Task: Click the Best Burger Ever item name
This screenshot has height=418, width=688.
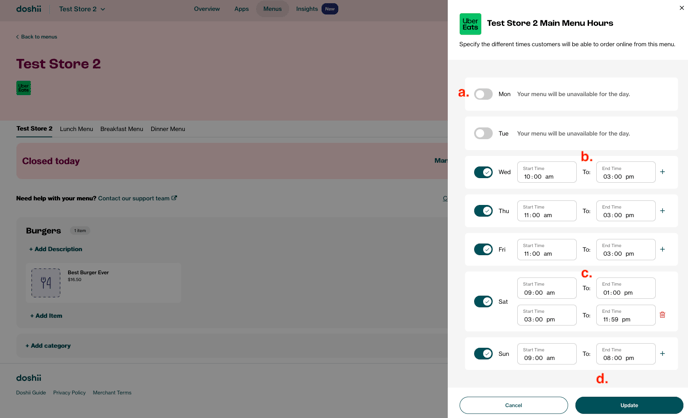Action: (x=88, y=272)
